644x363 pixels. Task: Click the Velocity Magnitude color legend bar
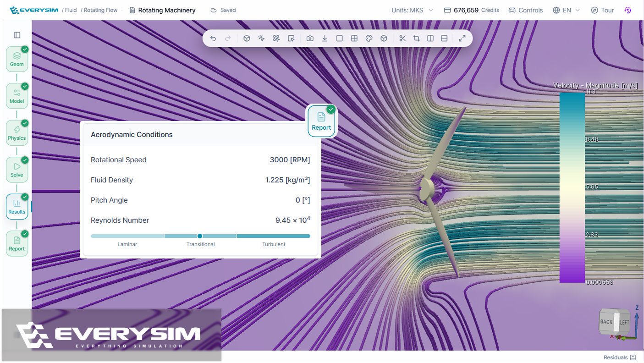pos(572,187)
